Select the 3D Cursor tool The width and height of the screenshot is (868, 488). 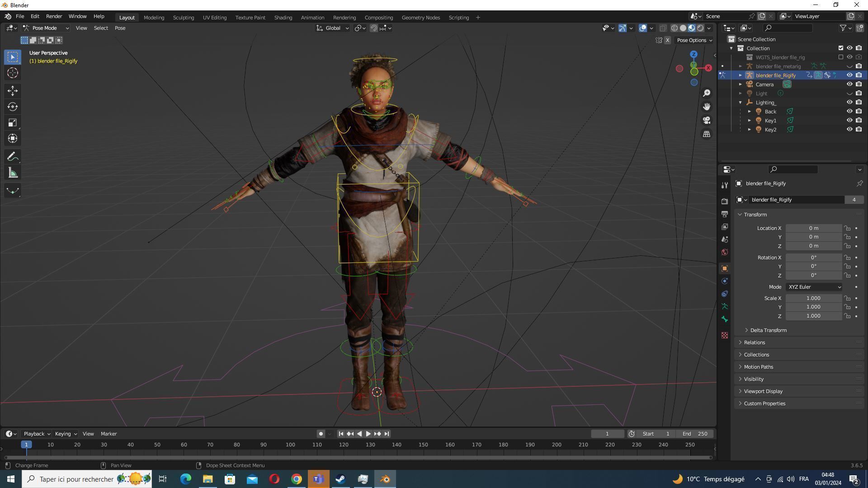[x=13, y=73]
